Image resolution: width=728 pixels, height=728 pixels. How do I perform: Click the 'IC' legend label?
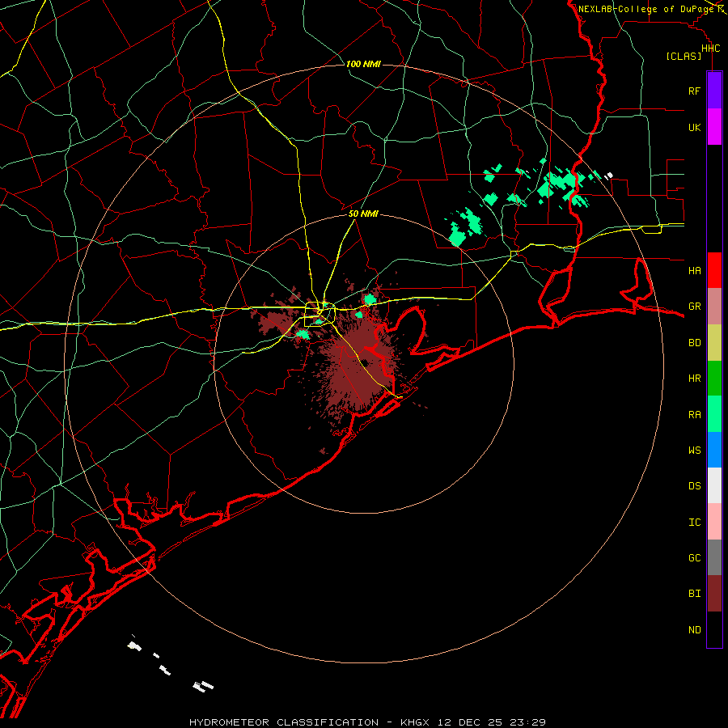coord(694,522)
